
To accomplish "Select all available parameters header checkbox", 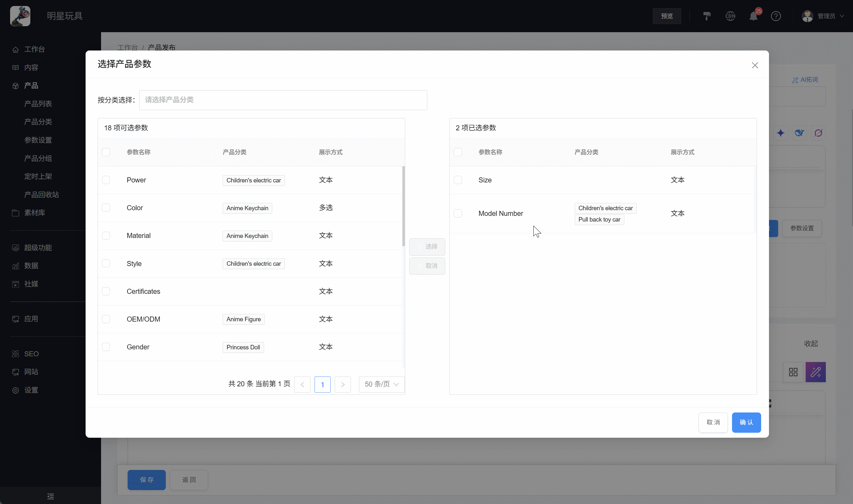I will [x=106, y=152].
